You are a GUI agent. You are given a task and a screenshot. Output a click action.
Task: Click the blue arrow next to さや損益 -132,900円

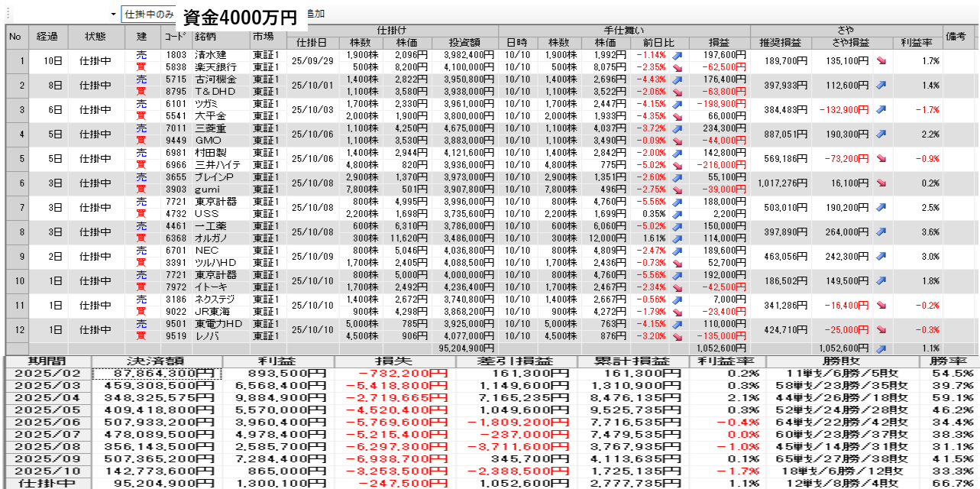click(x=881, y=110)
